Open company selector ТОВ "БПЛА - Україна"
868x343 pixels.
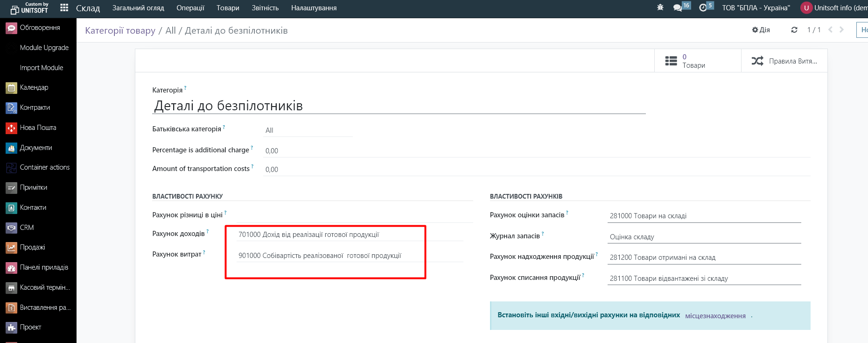click(756, 8)
